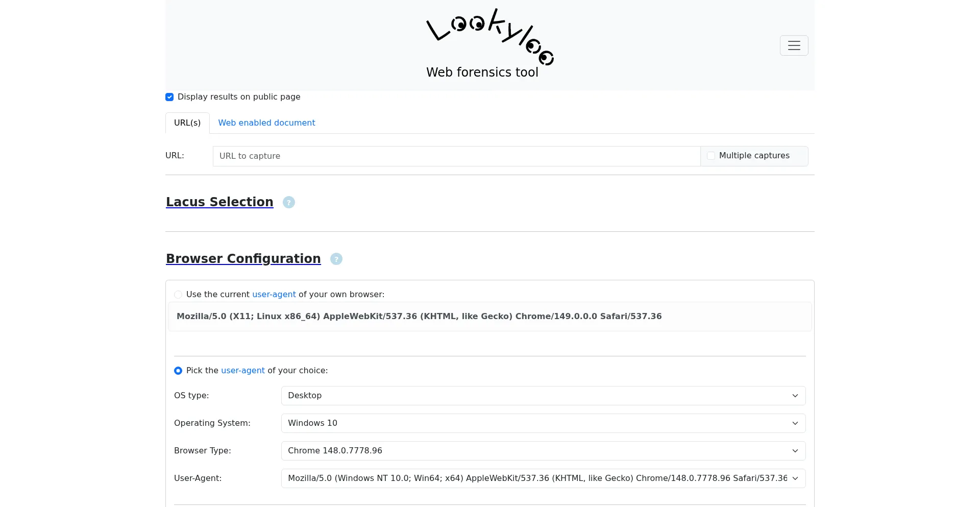Open help icon next to Browser Configuration
The image size is (980, 507).
(x=336, y=259)
